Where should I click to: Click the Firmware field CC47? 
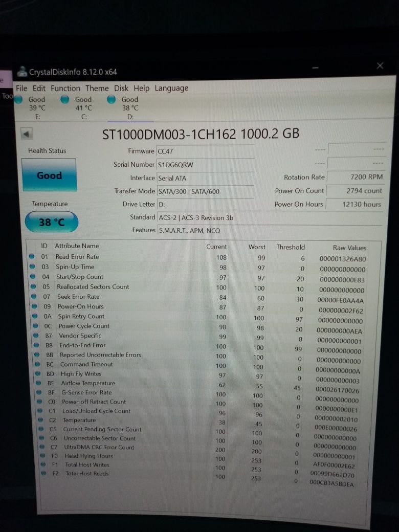(205, 151)
